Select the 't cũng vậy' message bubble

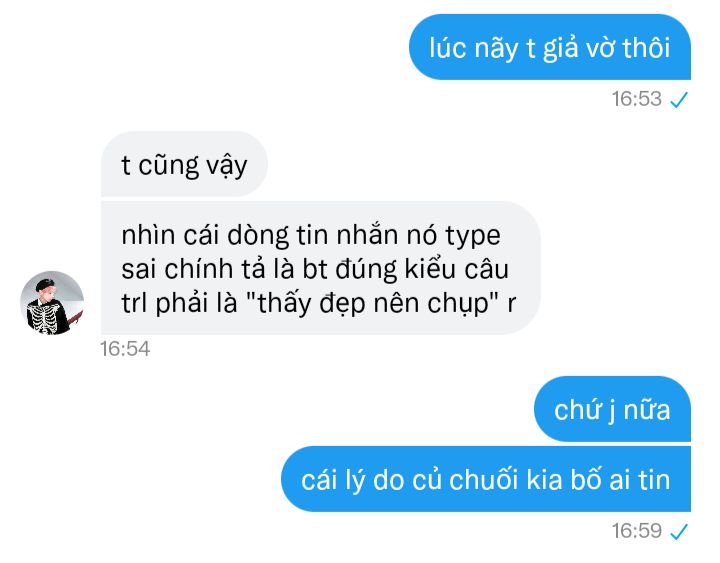click(184, 164)
